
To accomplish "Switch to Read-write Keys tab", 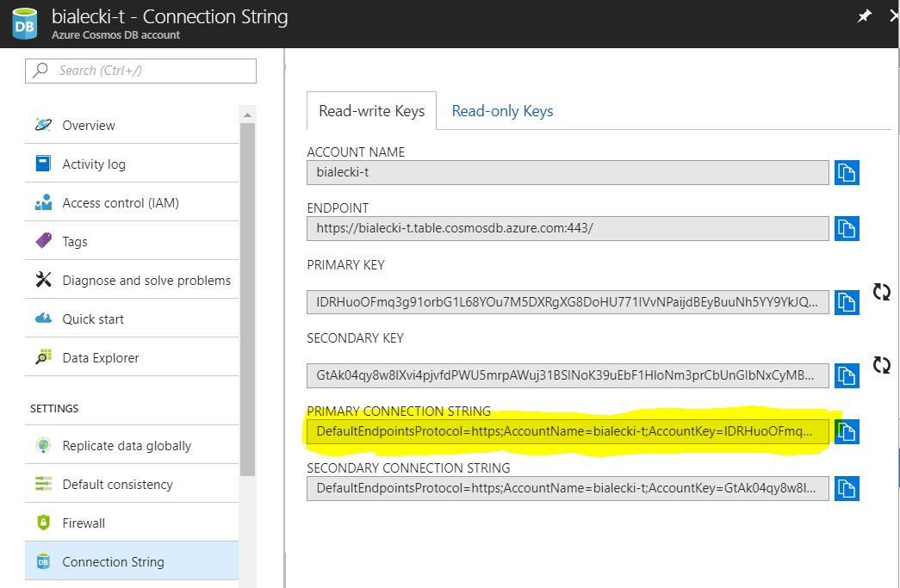I will click(371, 111).
